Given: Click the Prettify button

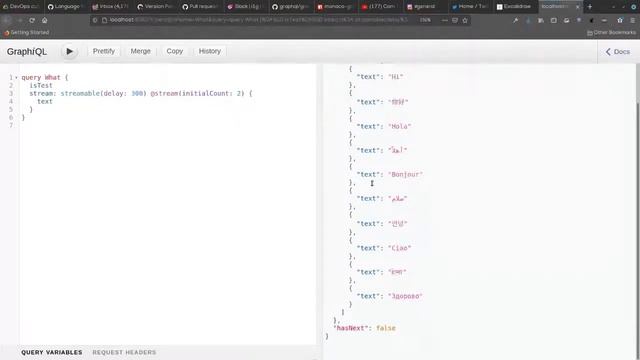Looking at the screenshot, I should pyautogui.click(x=104, y=51).
